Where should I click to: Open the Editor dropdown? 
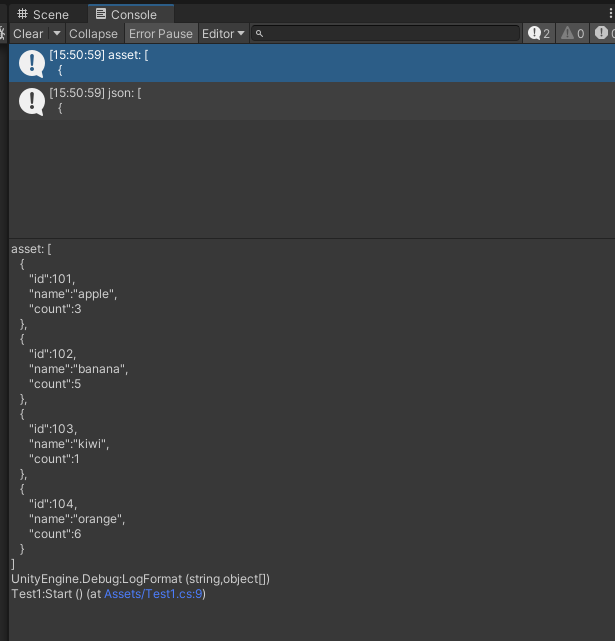(x=223, y=34)
